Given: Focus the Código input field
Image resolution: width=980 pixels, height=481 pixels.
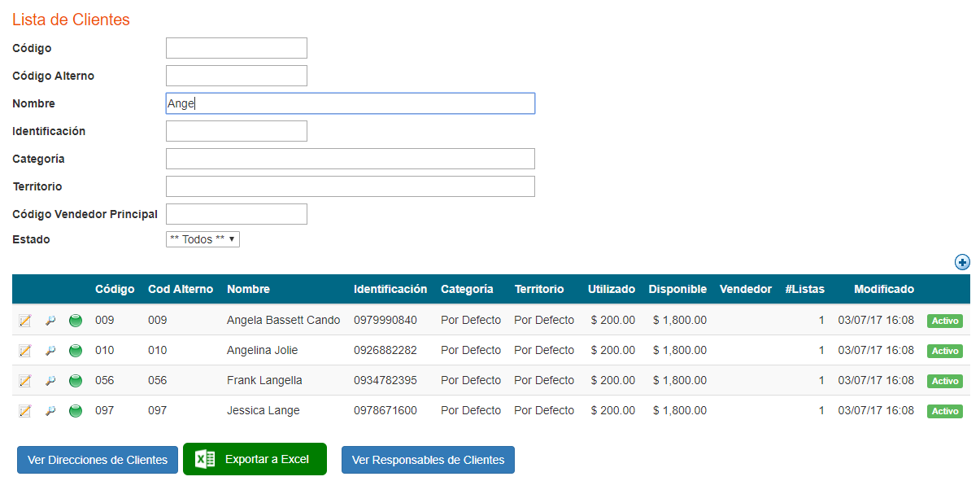Looking at the screenshot, I should (237, 48).
